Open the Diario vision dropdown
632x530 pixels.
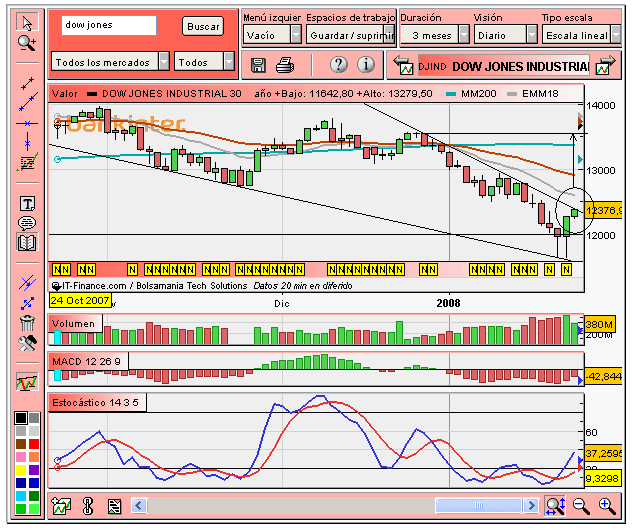505,35
